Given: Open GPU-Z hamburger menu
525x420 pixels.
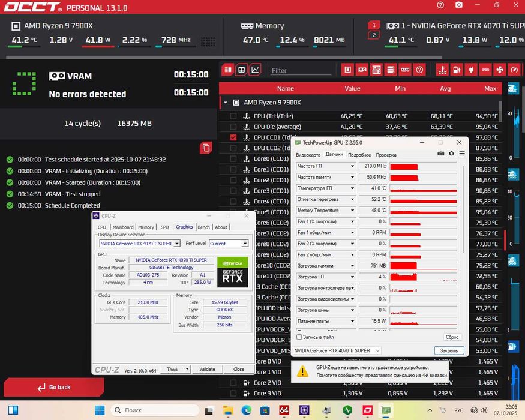Looking at the screenshot, I should tap(462, 154).
